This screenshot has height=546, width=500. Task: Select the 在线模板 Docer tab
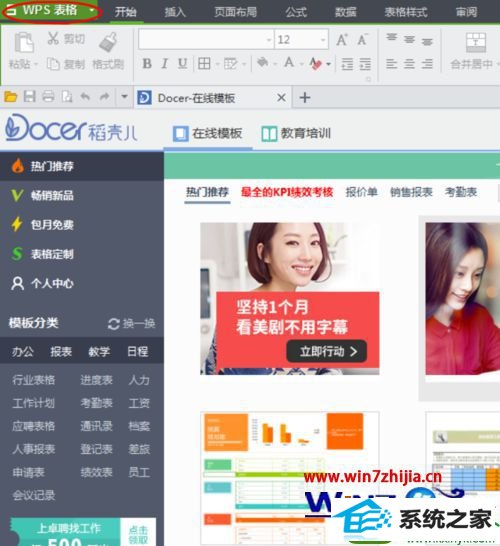[x=208, y=133]
